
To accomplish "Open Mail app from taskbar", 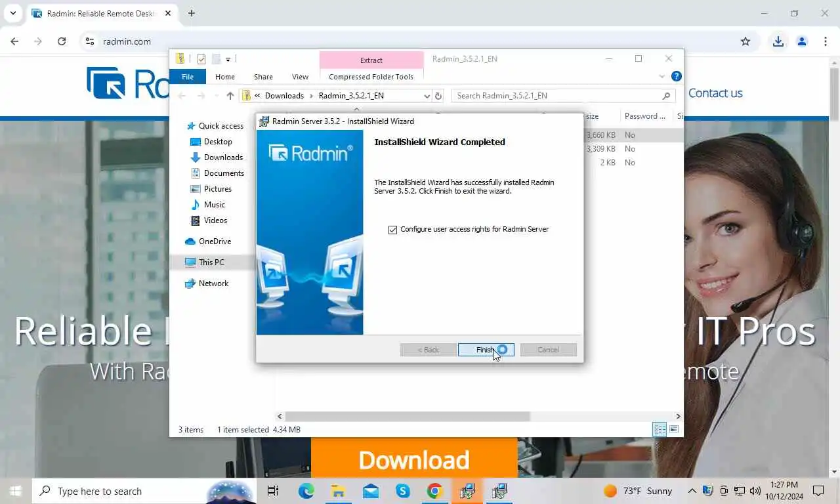I will pyautogui.click(x=370, y=491).
